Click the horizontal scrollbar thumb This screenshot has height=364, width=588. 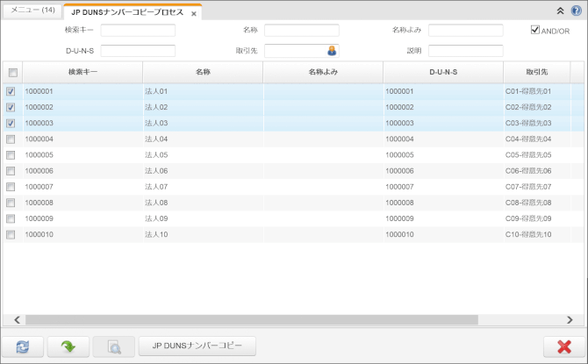click(252, 320)
